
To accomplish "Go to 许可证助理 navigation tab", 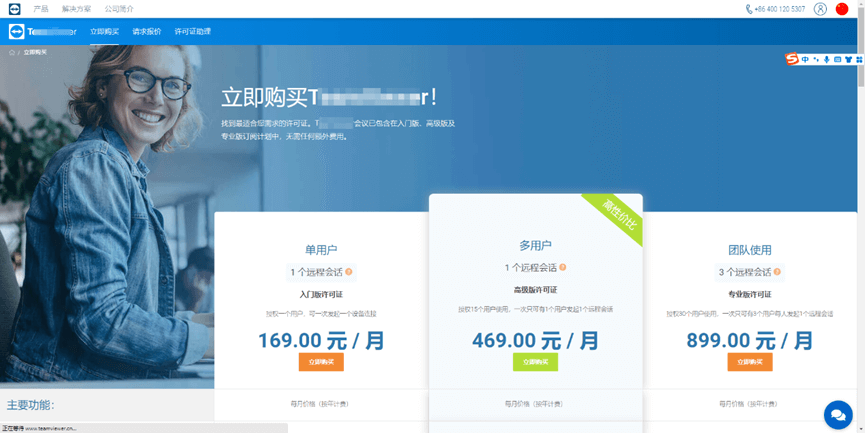I will pos(192,31).
